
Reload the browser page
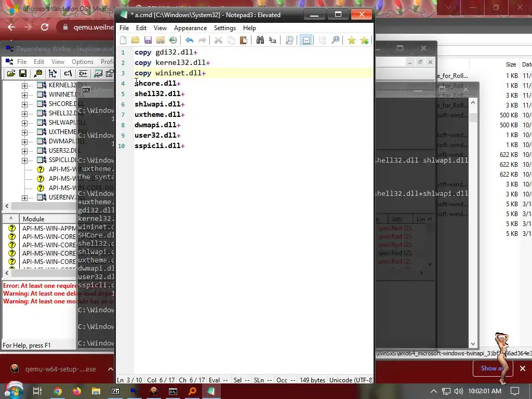click(45, 27)
